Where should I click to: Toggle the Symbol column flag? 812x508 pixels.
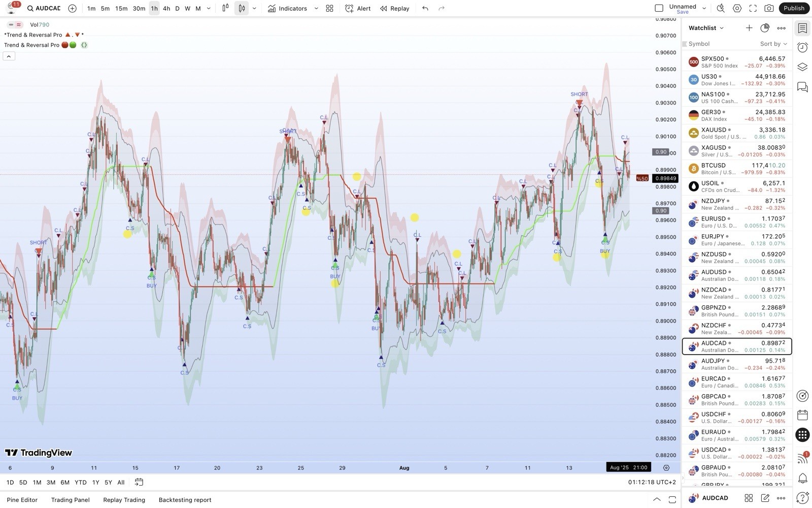685,44
